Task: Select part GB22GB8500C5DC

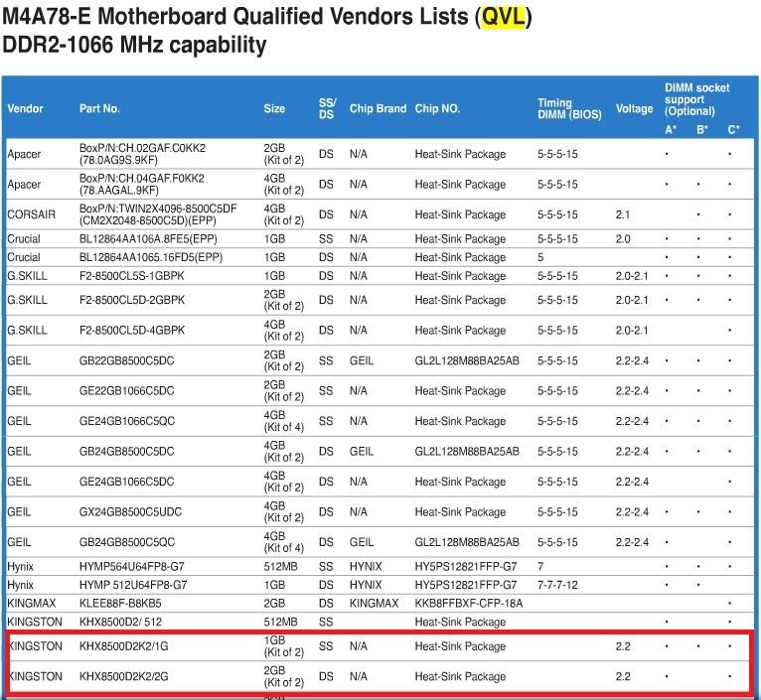Action: coord(127,360)
